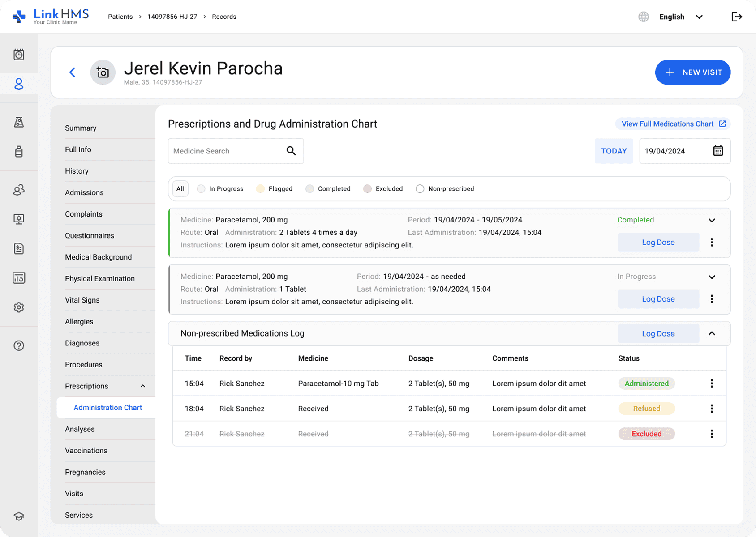Go to the Allergies section
This screenshot has height=537, width=756.
click(x=79, y=322)
